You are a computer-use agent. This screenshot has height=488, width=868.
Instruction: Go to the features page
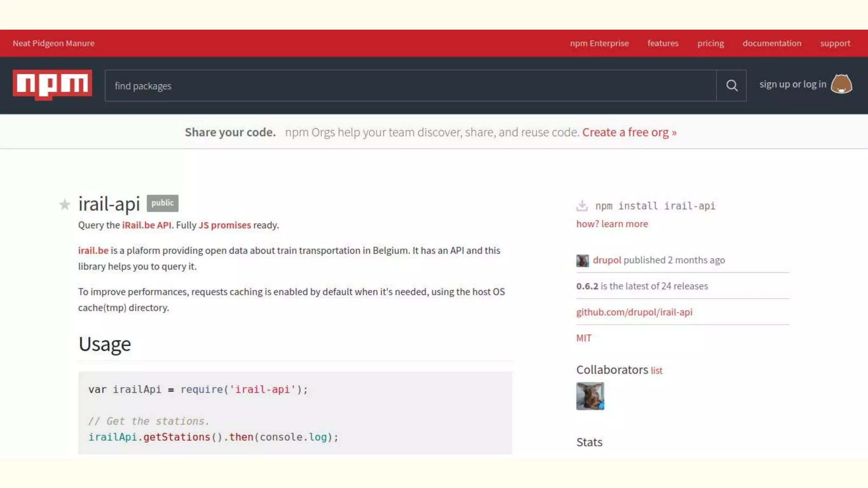coord(663,43)
